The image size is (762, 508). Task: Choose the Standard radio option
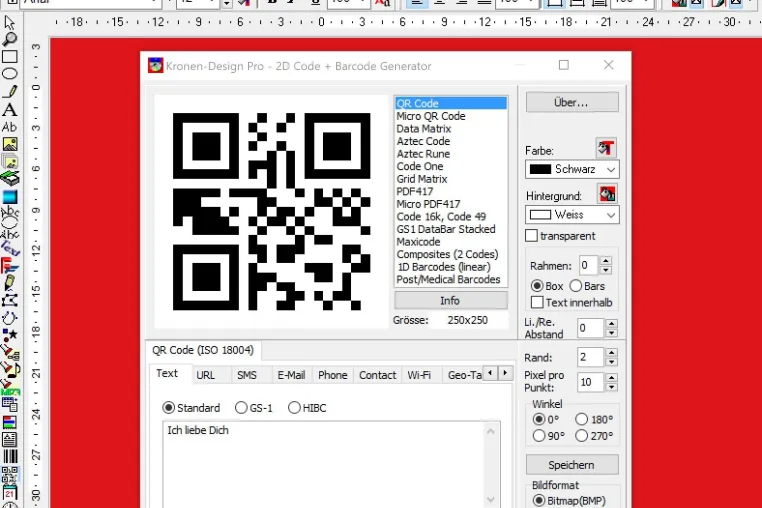tap(169, 407)
